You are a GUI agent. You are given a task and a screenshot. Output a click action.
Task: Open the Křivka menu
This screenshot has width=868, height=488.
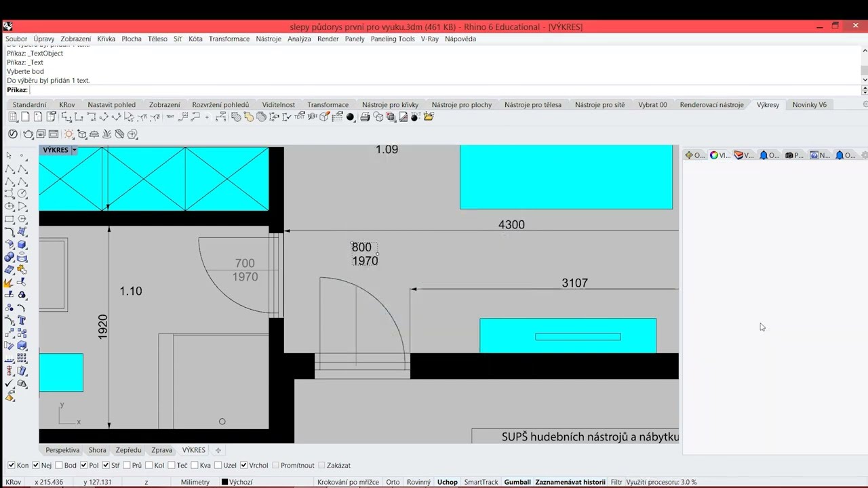click(x=106, y=39)
